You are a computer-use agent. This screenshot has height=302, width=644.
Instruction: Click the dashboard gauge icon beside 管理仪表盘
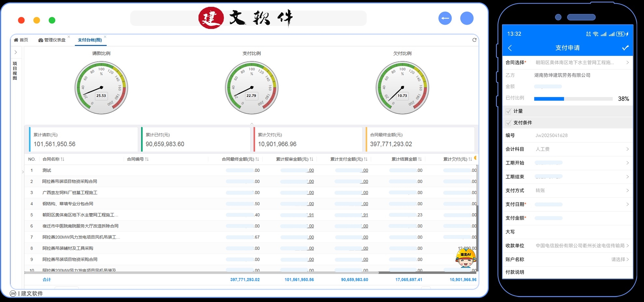[40, 40]
